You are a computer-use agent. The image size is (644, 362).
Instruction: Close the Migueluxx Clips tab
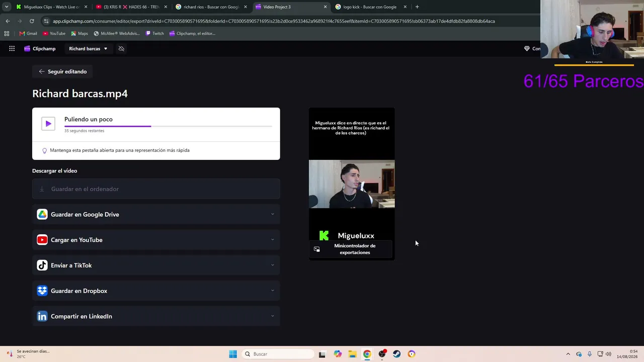tap(86, 7)
